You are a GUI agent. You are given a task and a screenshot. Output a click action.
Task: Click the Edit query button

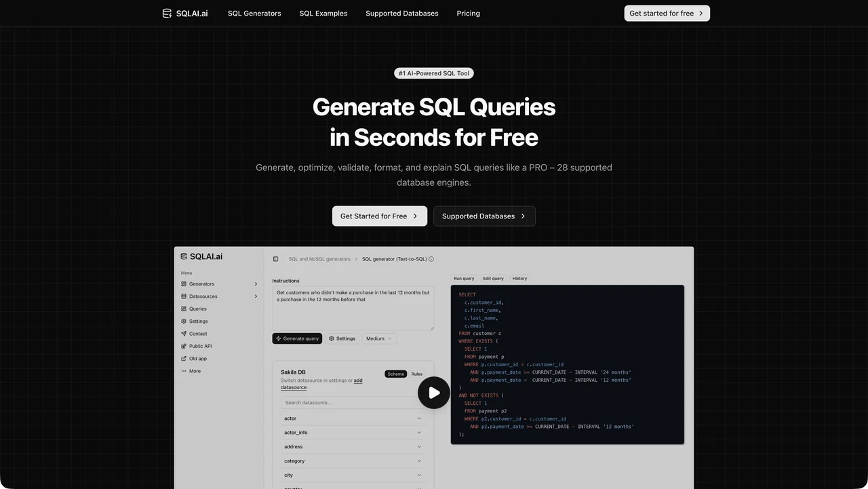pos(494,279)
